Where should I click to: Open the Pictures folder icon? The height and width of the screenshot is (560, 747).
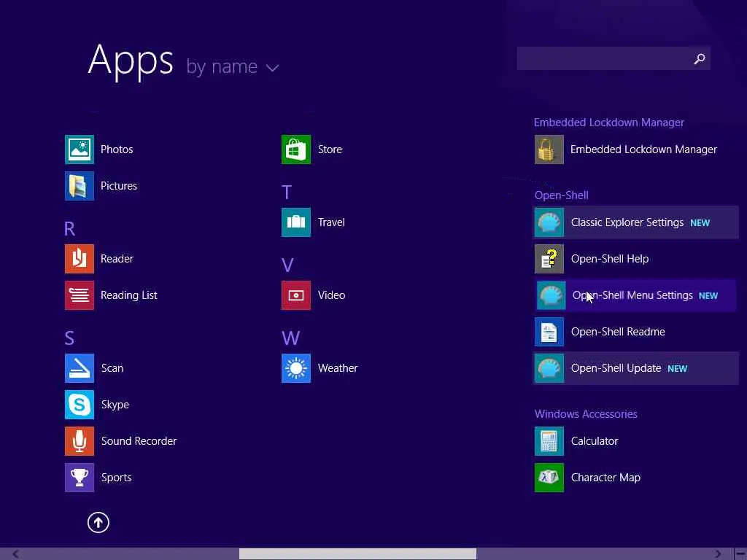(79, 186)
